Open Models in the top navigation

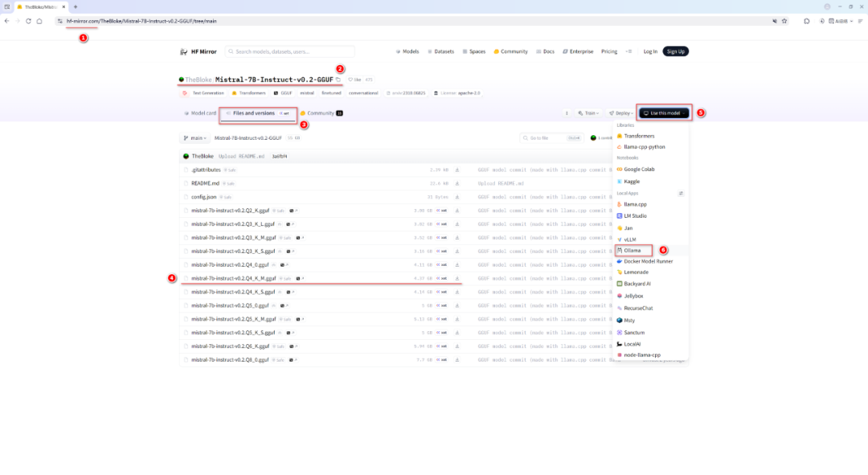coord(407,51)
